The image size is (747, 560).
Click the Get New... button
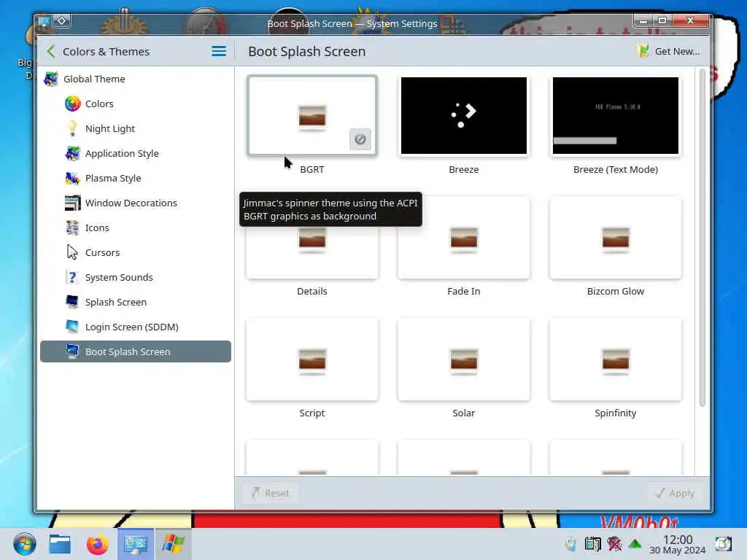coord(668,52)
